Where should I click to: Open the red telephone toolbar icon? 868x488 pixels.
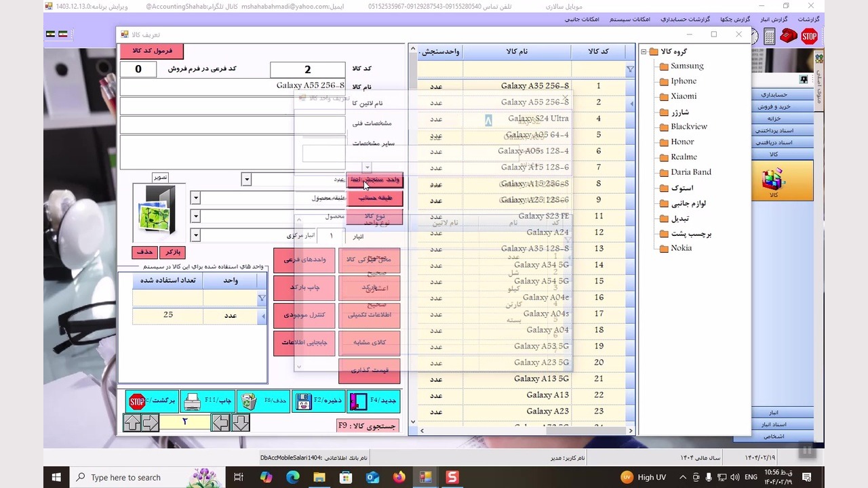[789, 37]
